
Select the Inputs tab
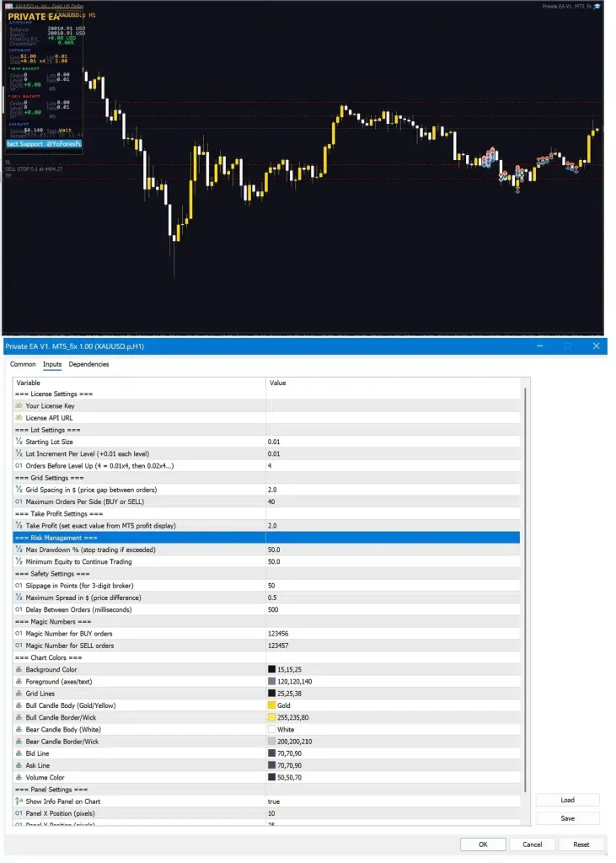click(x=52, y=364)
